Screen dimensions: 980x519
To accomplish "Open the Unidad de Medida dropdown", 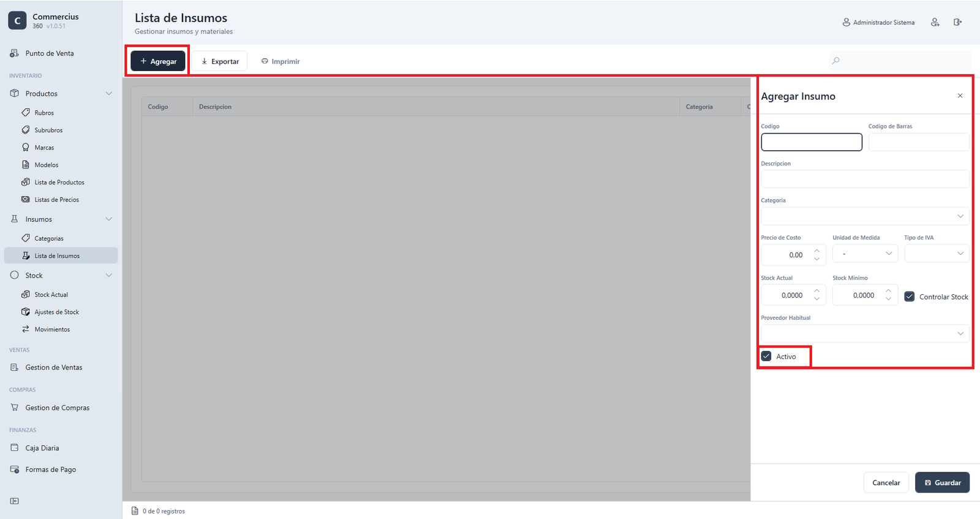I will coord(865,254).
